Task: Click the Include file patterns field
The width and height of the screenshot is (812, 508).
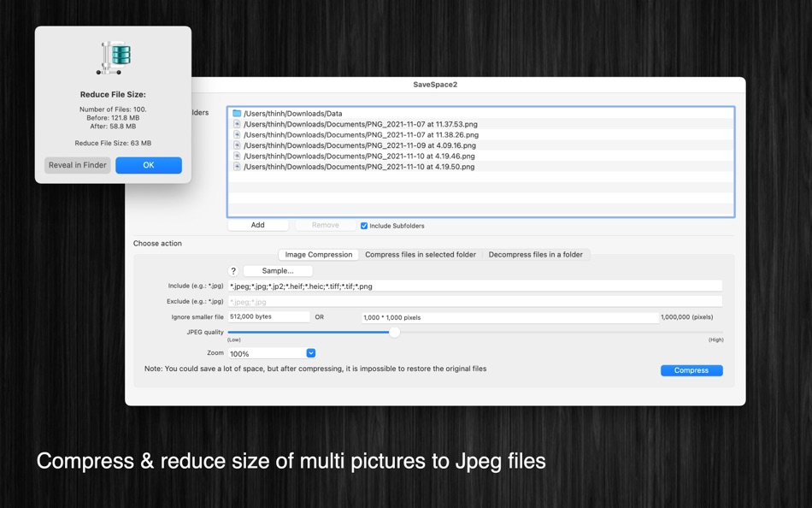Action: pyautogui.click(x=475, y=286)
